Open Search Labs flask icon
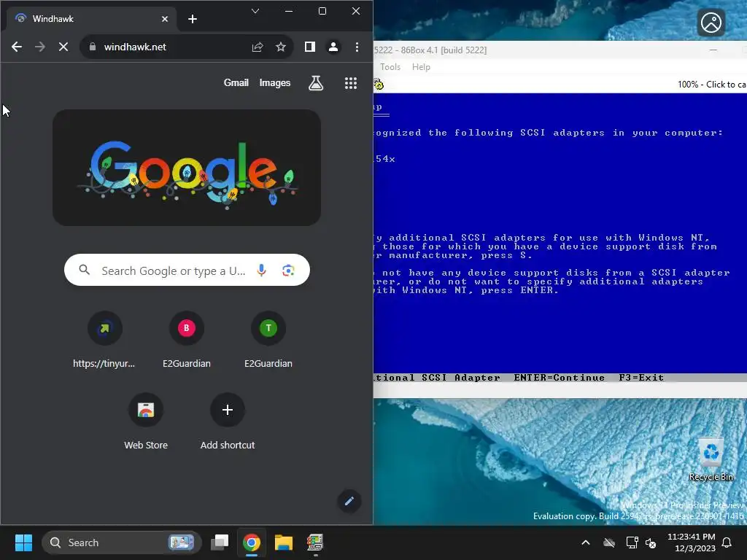747x560 pixels. click(316, 83)
